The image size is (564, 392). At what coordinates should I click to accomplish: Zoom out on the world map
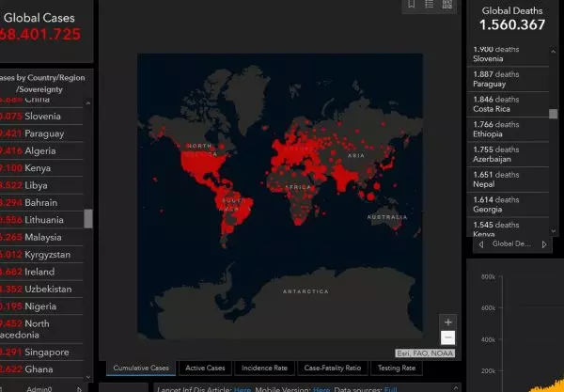[x=448, y=337]
